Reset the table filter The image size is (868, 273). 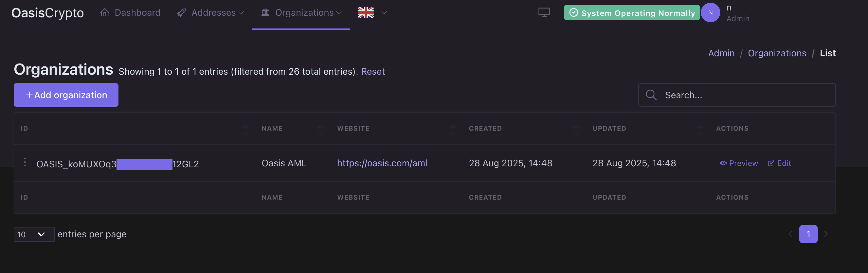click(372, 72)
